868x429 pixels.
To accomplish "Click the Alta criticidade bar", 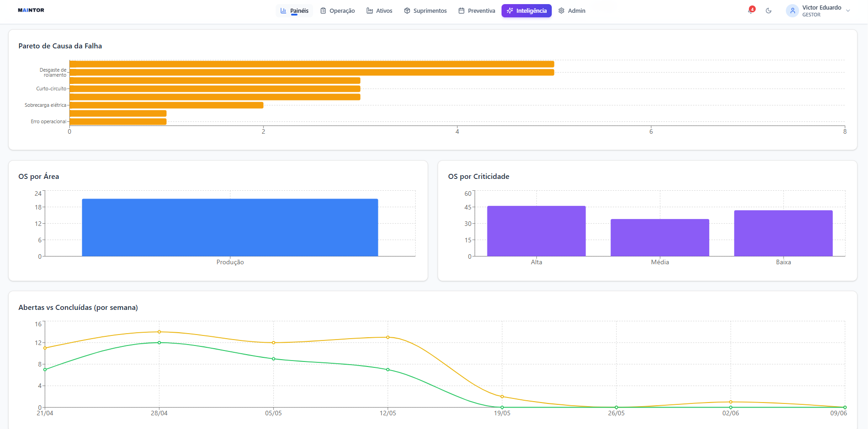I will tap(536, 231).
